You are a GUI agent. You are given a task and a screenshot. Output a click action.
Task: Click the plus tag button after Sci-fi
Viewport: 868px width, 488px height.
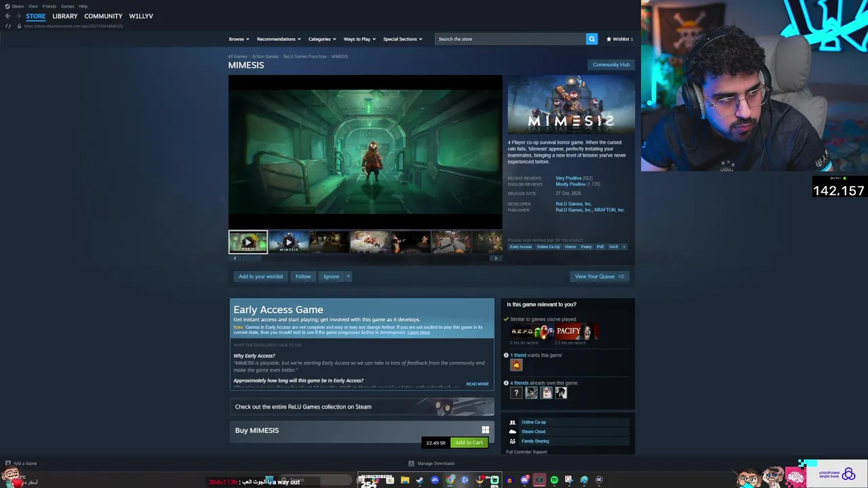(624, 247)
